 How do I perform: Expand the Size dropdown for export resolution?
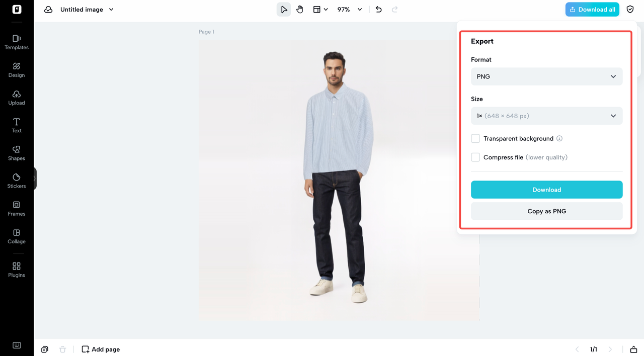[x=546, y=116]
